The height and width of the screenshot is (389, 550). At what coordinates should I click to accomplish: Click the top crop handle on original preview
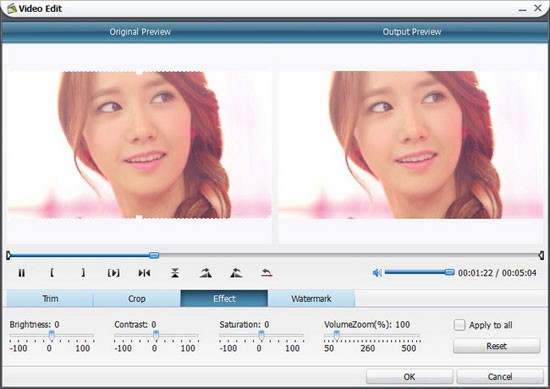tap(139, 72)
